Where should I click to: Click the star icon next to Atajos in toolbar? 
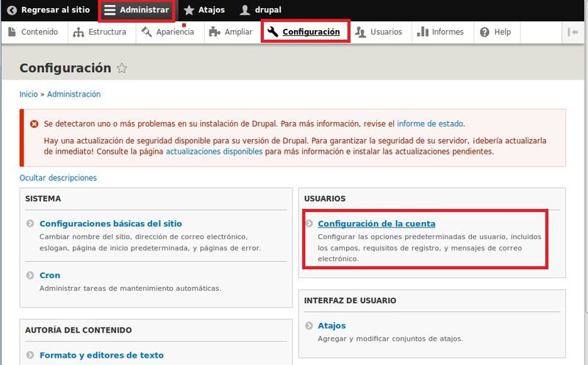point(189,10)
